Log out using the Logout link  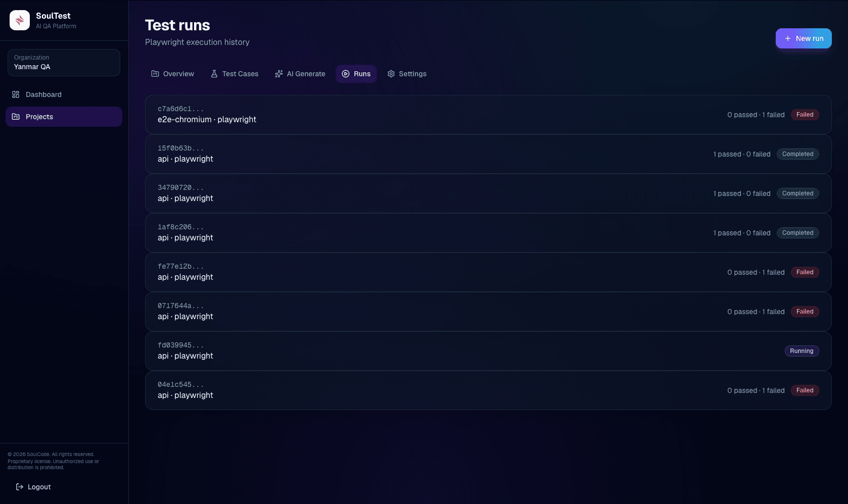click(x=33, y=487)
